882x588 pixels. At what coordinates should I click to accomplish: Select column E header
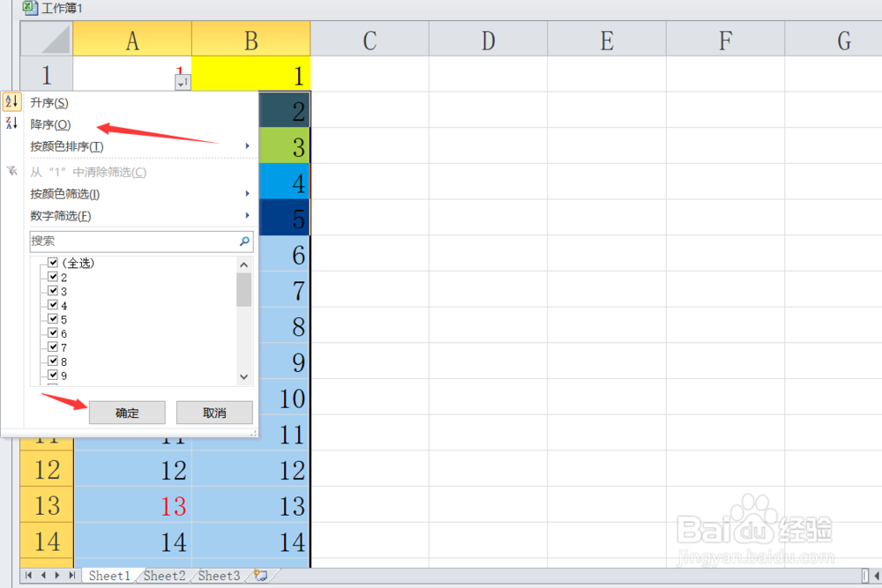607,39
